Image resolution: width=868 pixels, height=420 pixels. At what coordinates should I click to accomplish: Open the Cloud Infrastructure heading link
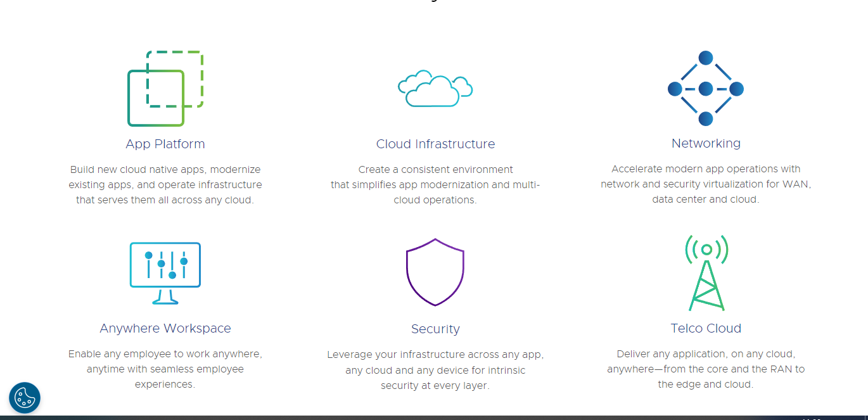pos(435,144)
